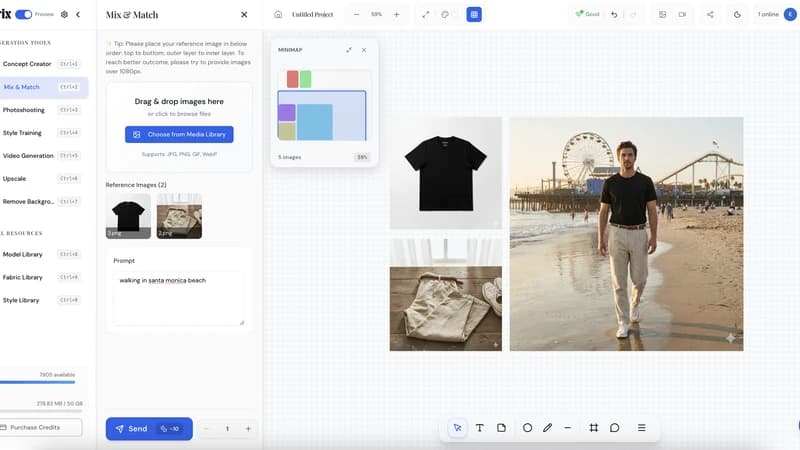Decrease generation count with minus
Image resolution: width=800 pixels, height=450 pixels.
click(x=207, y=429)
